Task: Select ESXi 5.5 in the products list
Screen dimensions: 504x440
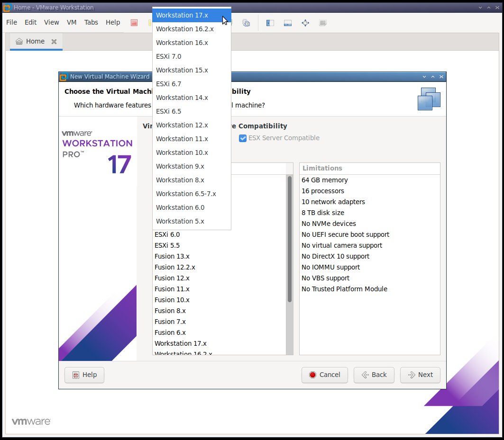Action: tap(219, 246)
